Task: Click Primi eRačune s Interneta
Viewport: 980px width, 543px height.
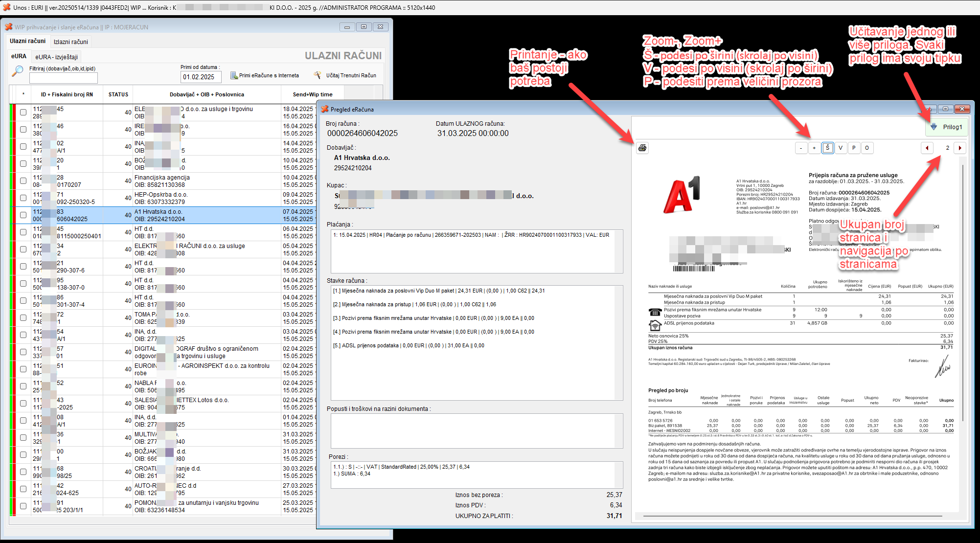Action: [264, 75]
